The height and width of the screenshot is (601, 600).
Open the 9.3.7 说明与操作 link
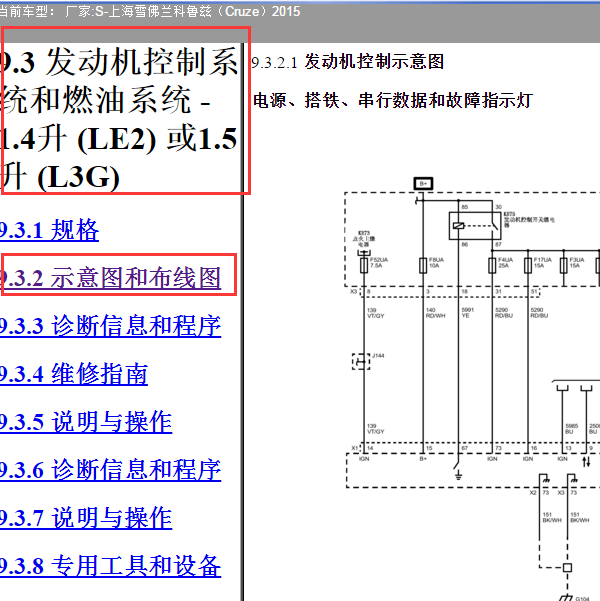[x=86, y=518]
